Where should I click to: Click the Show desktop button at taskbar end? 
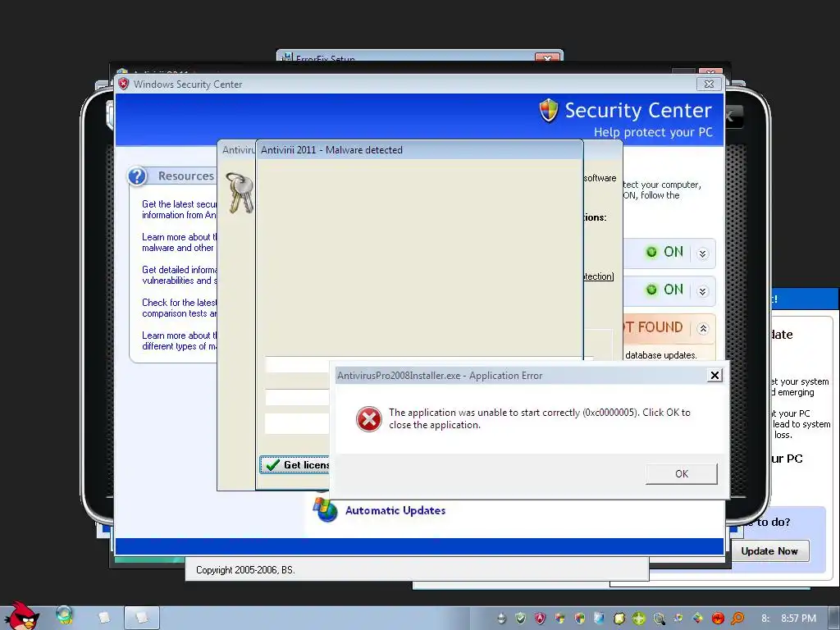834,618
